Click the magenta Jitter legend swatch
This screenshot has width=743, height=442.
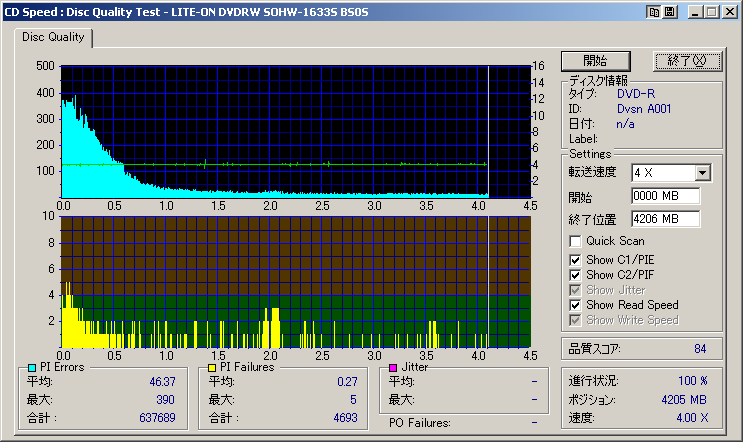[x=393, y=368]
